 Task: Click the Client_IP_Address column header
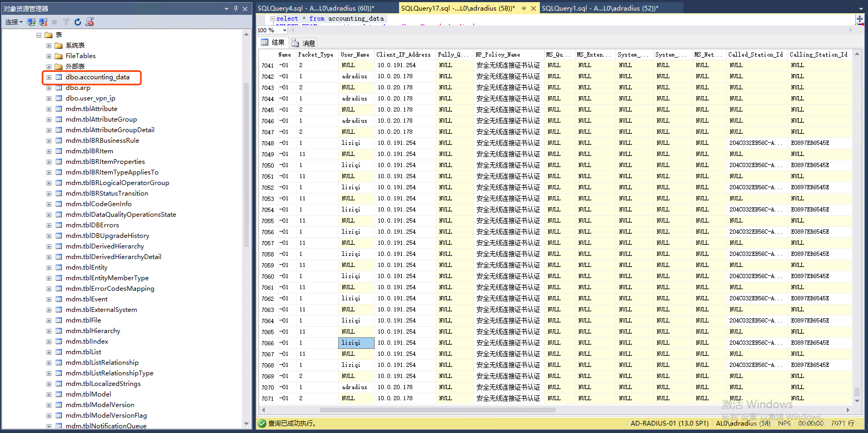(x=404, y=54)
